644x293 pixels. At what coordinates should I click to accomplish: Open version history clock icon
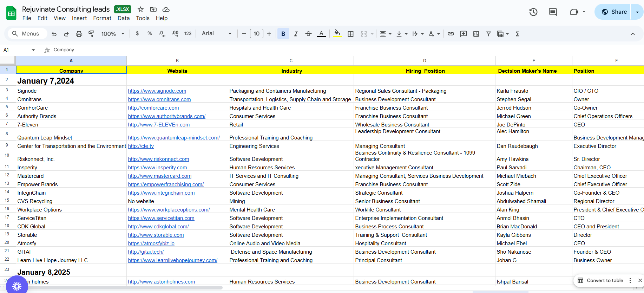tap(533, 12)
